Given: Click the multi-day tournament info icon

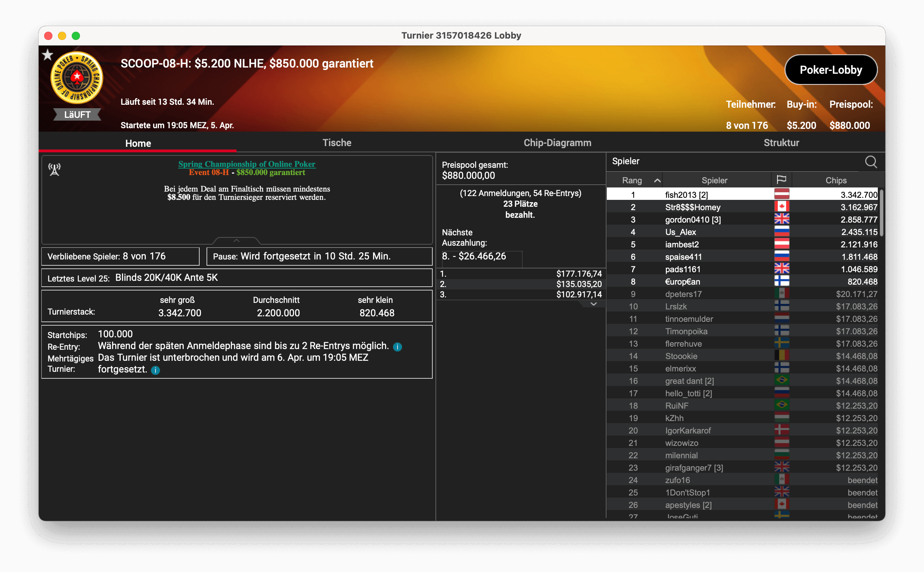Looking at the screenshot, I should [155, 370].
